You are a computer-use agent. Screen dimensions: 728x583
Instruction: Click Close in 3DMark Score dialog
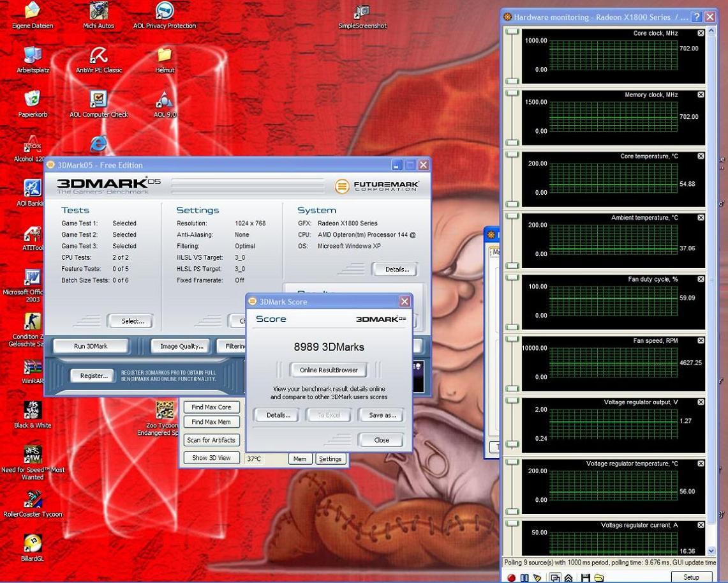point(381,440)
